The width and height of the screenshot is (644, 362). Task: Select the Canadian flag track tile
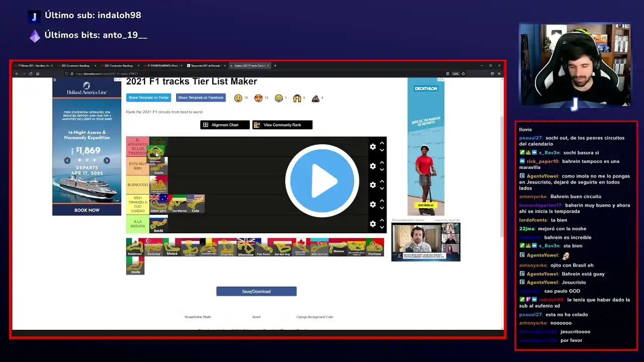click(301, 247)
